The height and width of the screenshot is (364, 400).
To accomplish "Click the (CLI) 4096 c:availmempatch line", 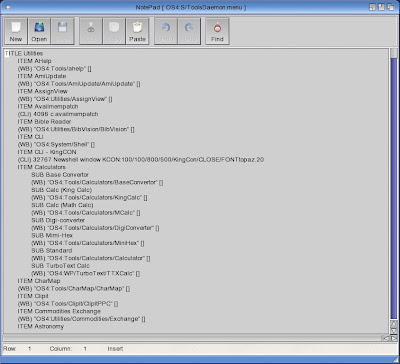I will pos(58,114).
